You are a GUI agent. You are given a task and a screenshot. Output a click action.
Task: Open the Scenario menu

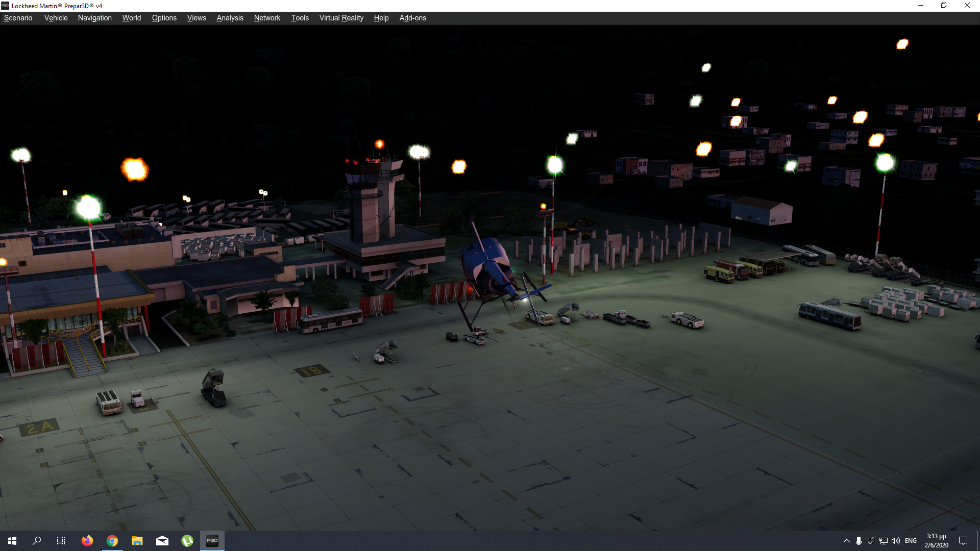pos(18,18)
